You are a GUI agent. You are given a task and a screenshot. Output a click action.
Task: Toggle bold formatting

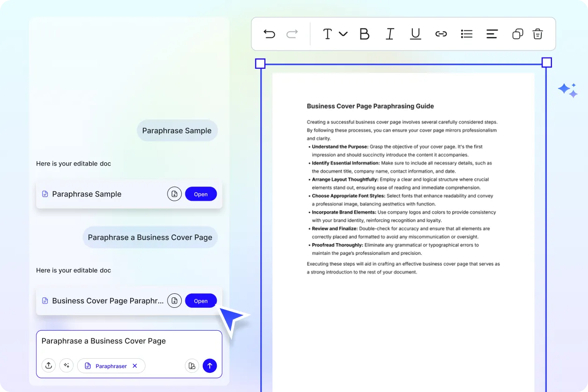point(365,34)
